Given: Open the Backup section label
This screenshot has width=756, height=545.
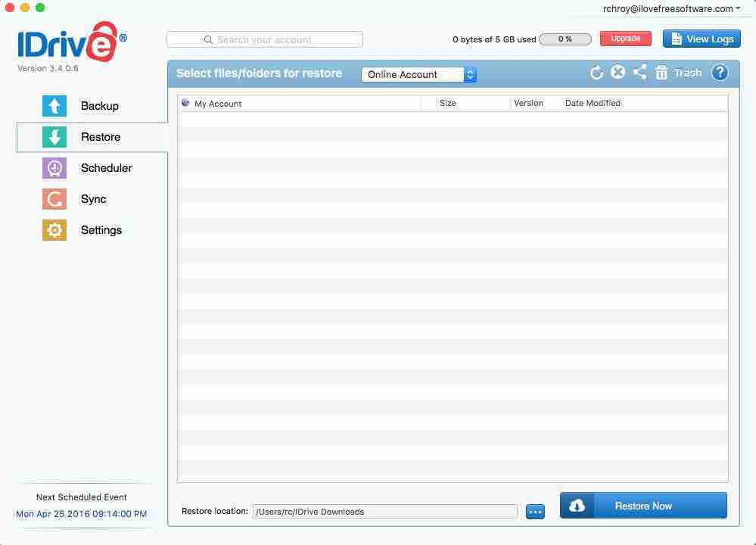Looking at the screenshot, I should tap(100, 106).
